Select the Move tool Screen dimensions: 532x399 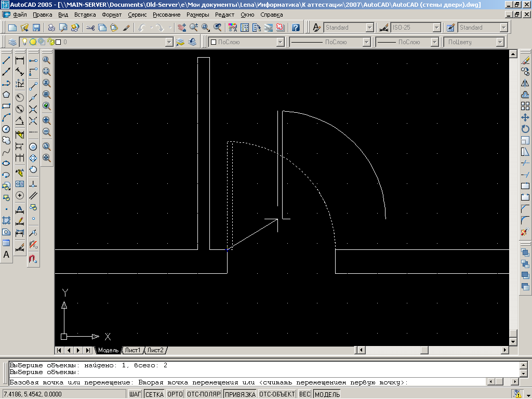coord(525,117)
